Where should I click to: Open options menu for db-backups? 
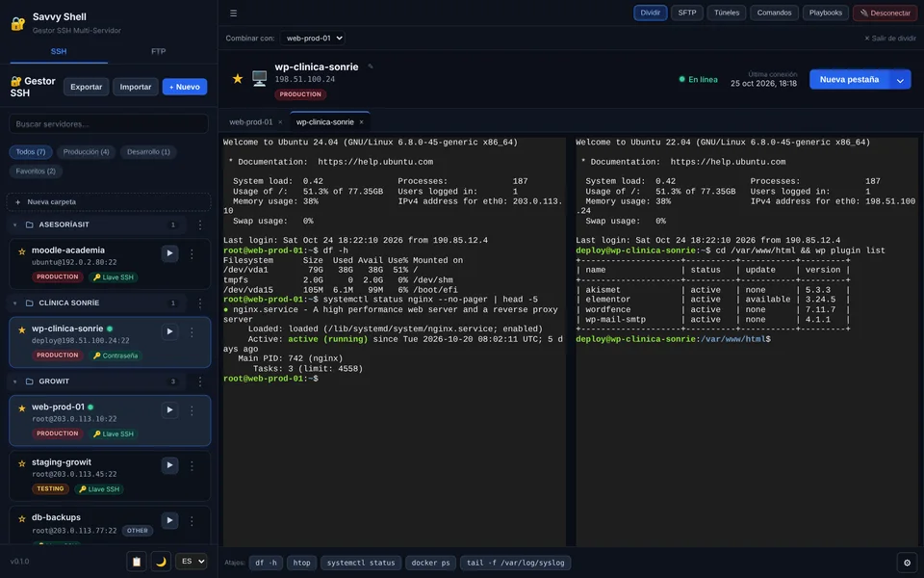point(192,520)
